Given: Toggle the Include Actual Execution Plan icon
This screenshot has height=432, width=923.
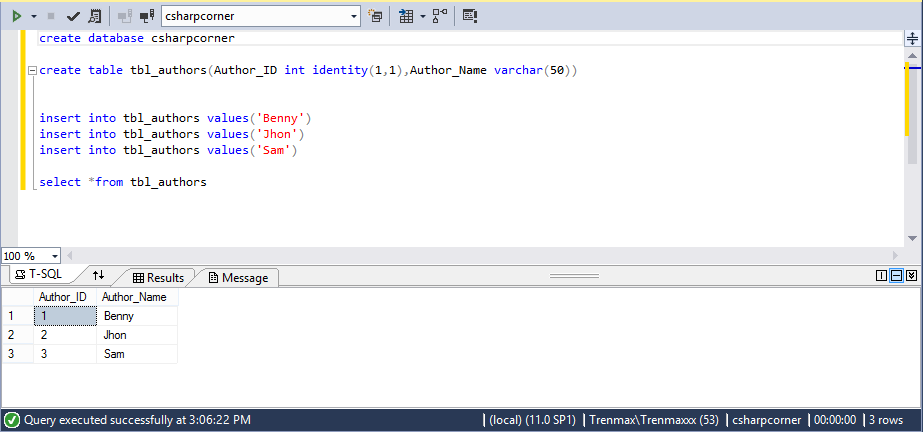Looking at the screenshot, I should click(440, 16).
